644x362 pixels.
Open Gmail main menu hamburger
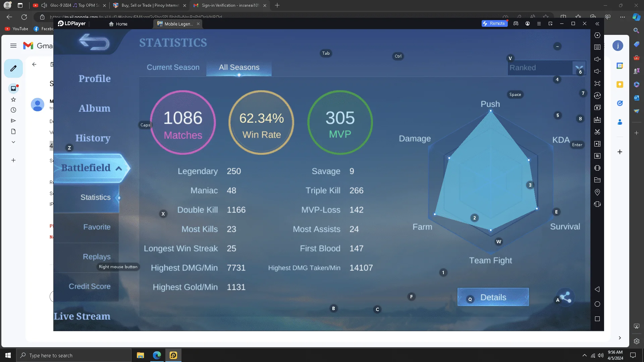pyautogui.click(x=13, y=46)
